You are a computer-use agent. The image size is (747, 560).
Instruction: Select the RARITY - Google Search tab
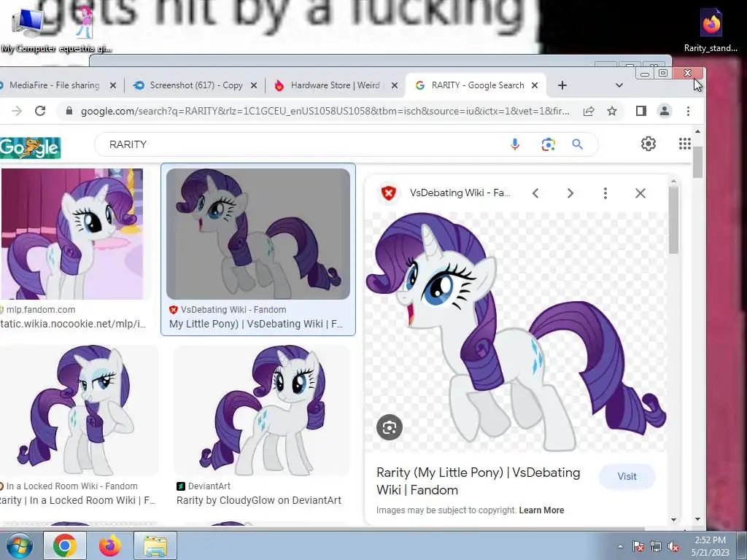pyautogui.click(x=476, y=85)
